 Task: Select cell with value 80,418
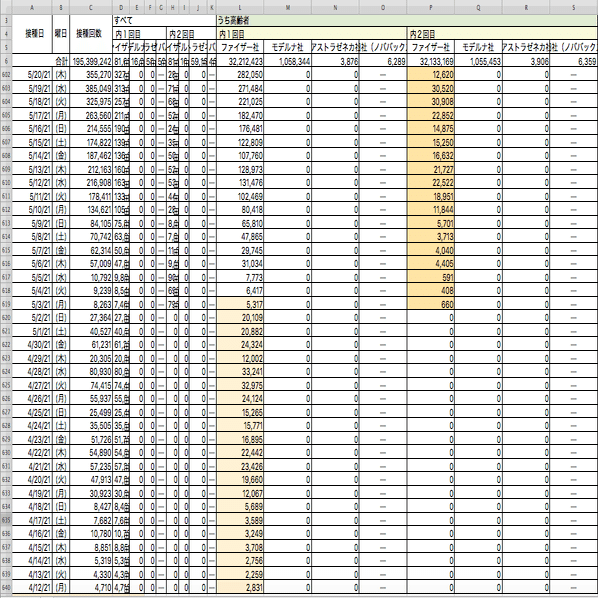[x=240, y=210]
